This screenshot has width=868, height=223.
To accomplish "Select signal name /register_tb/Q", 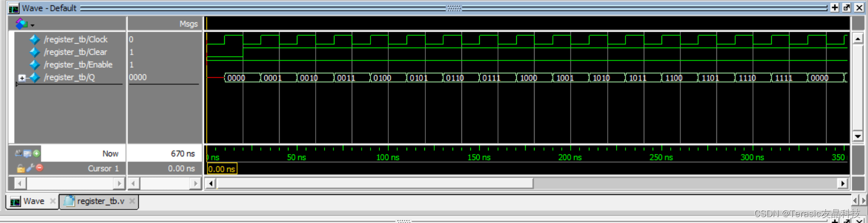I will pos(69,78).
